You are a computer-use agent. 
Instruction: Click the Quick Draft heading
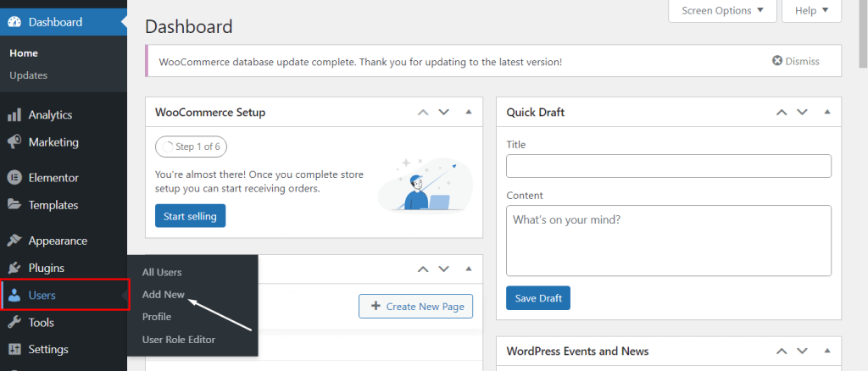pyautogui.click(x=536, y=113)
